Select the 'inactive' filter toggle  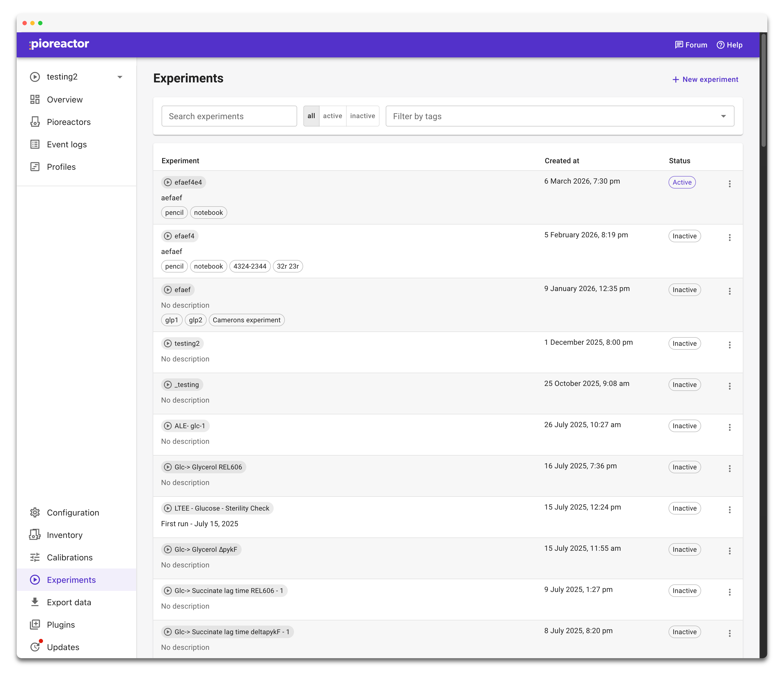(362, 116)
